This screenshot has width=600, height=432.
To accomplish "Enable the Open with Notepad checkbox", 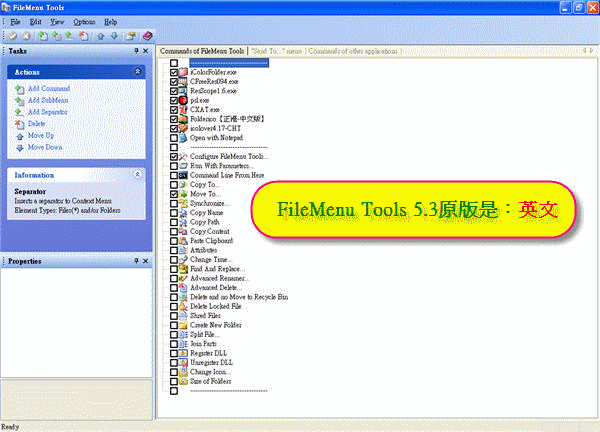I will coord(174,138).
